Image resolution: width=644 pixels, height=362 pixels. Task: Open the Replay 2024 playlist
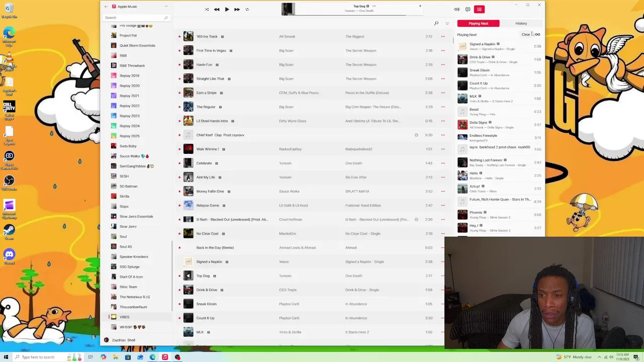[129, 126]
